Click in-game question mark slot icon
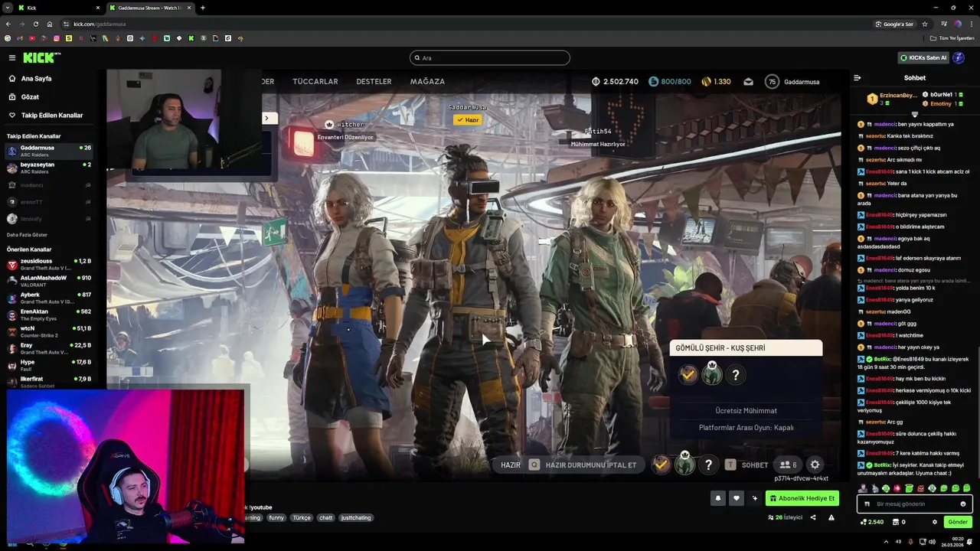This screenshot has height=551, width=980. pyautogui.click(x=708, y=465)
